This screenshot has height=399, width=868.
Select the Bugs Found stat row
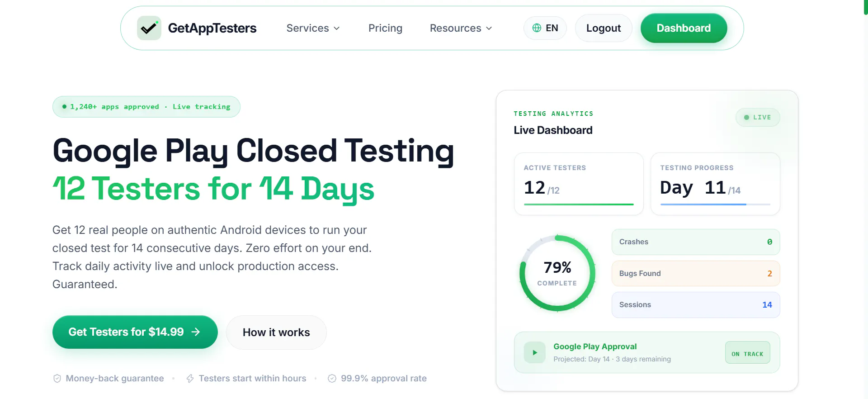pos(696,274)
